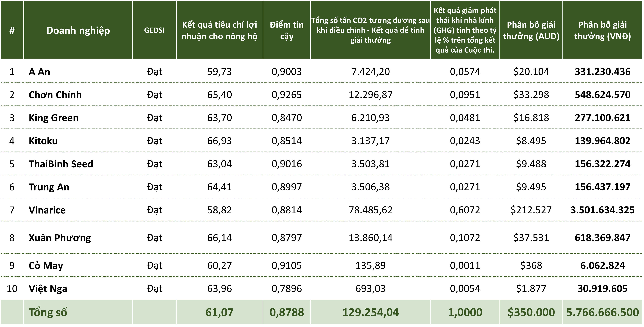Click the total value 61,07

(219, 312)
